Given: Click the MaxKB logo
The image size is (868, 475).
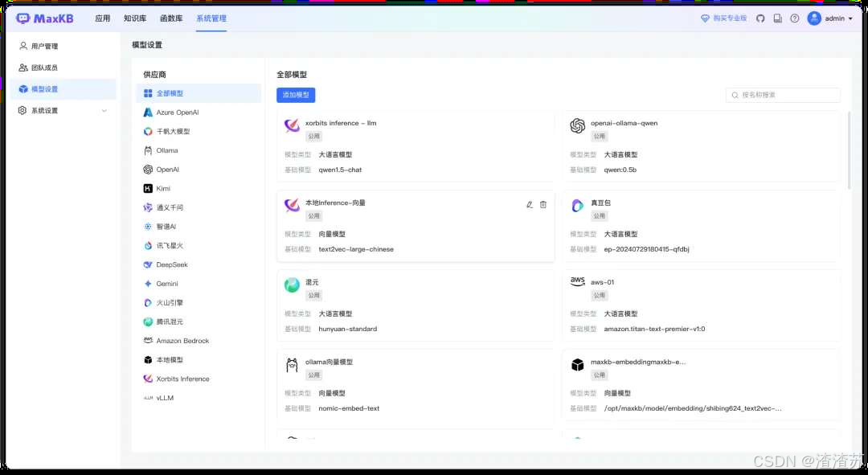Looking at the screenshot, I should click(45, 18).
